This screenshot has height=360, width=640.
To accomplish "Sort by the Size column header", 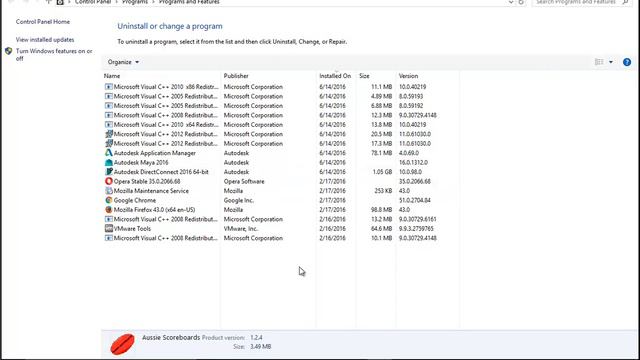I will pyautogui.click(x=364, y=76).
